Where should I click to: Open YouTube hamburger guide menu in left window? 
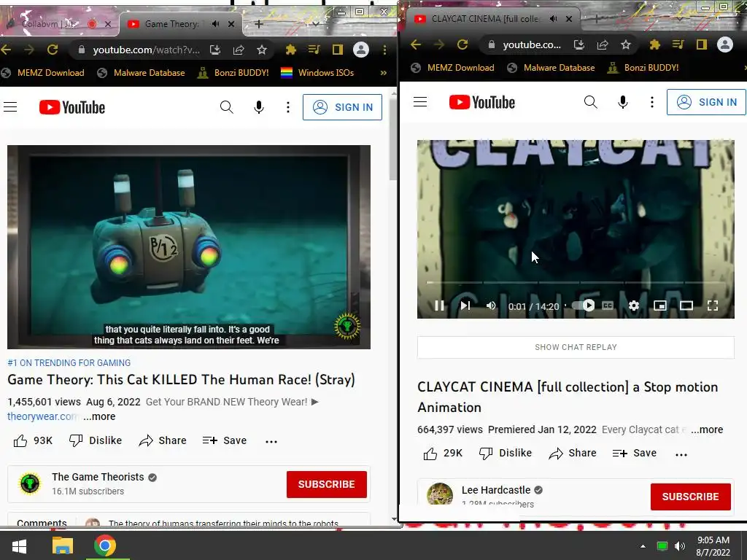click(10, 107)
